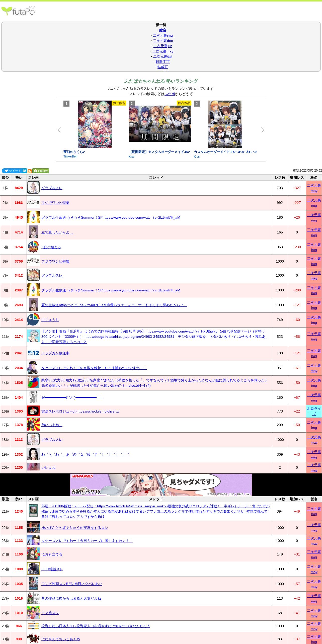Open ホロライブ board link in rank 16位 row
The image size is (322, 644).
pos(314,411)
